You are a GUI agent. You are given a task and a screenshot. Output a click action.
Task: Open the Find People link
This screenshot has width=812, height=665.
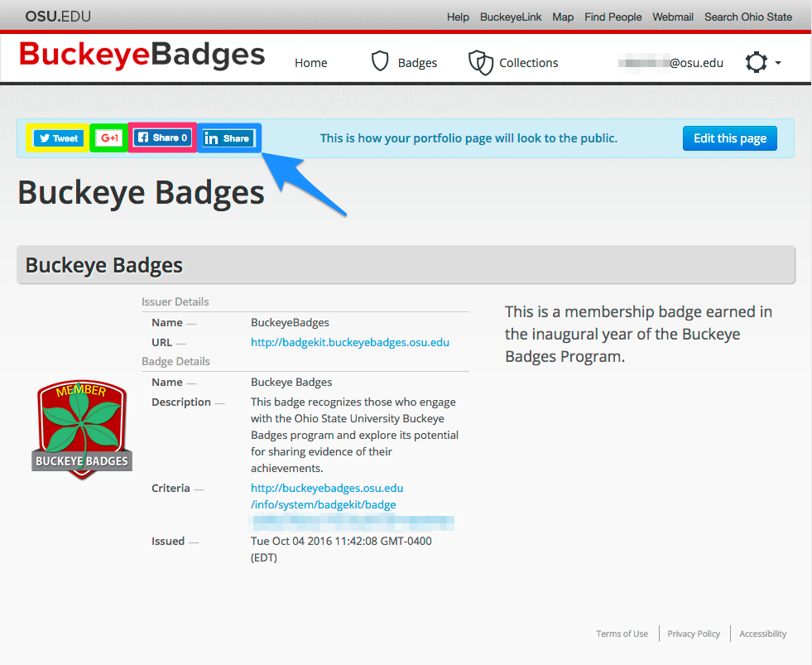coord(613,17)
